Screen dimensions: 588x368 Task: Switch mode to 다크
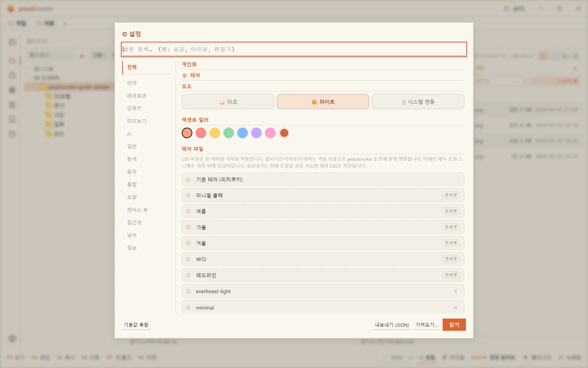click(x=228, y=102)
